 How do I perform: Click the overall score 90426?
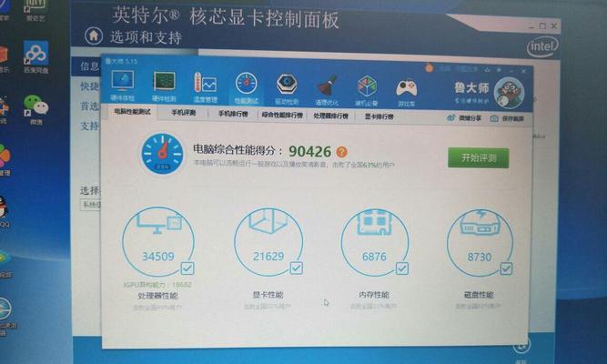pyautogui.click(x=310, y=151)
